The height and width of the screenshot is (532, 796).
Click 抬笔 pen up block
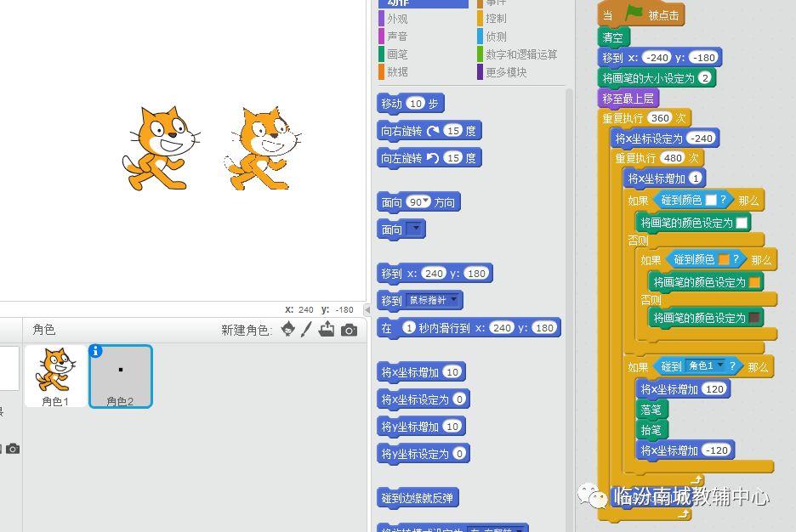pyautogui.click(x=651, y=430)
